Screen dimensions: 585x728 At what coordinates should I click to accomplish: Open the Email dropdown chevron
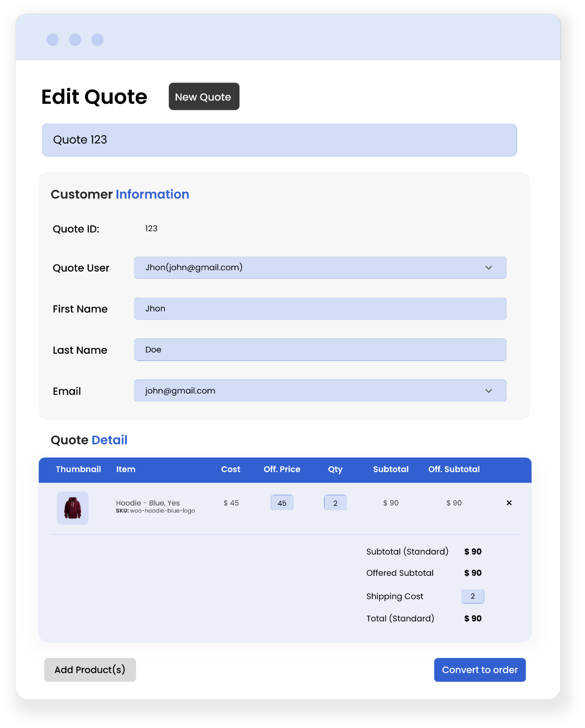pyautogui.click(x=488, y=391)
